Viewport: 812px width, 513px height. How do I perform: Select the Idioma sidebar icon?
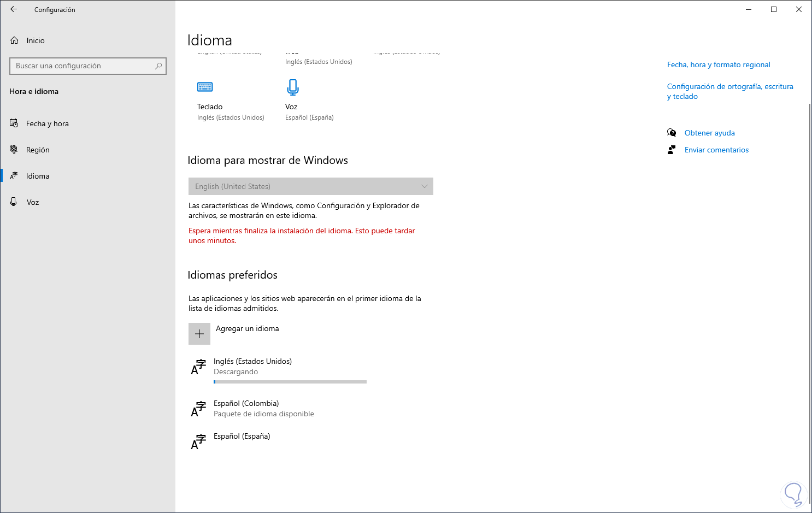(x=14, y=176)
